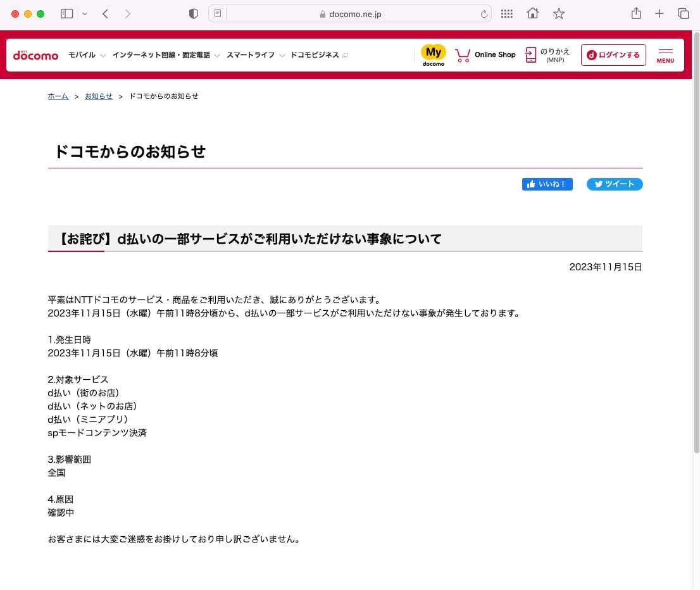Expand the モバイル menu
This screenshot has height=590, width=700.
87,55
